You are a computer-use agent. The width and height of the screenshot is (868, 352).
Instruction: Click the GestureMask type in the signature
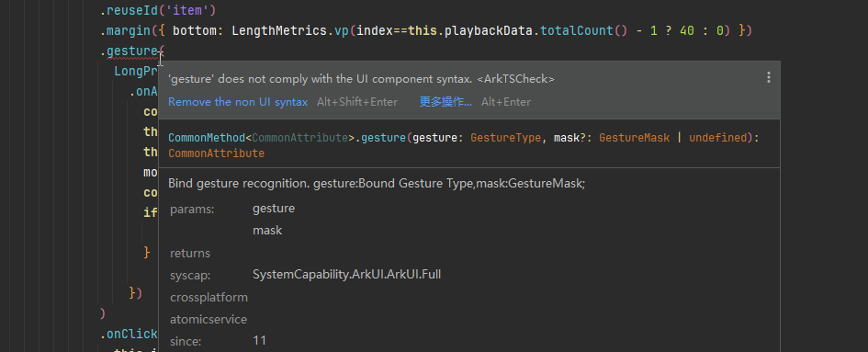[x=635, y=138]
